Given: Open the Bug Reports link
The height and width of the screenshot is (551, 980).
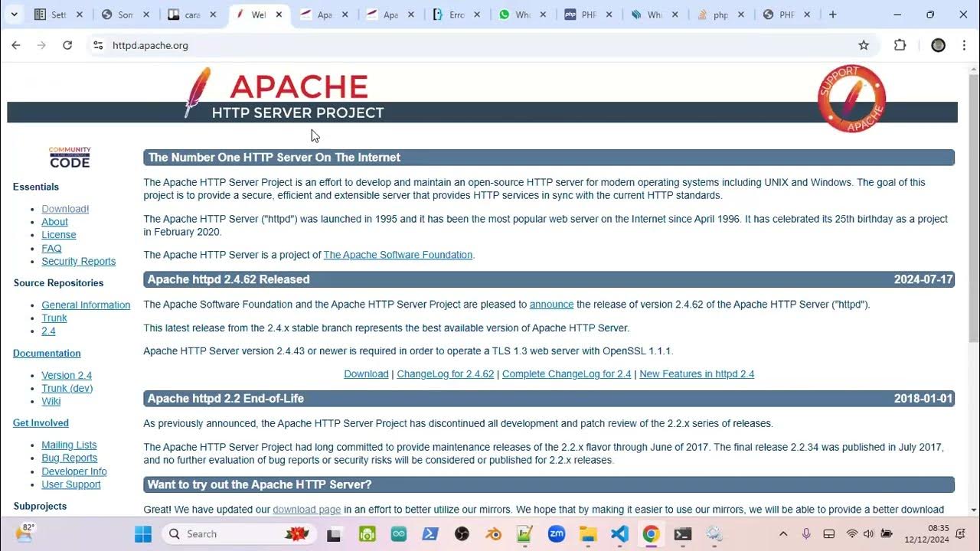Looking at the screenshot, I should coord(70,458).
